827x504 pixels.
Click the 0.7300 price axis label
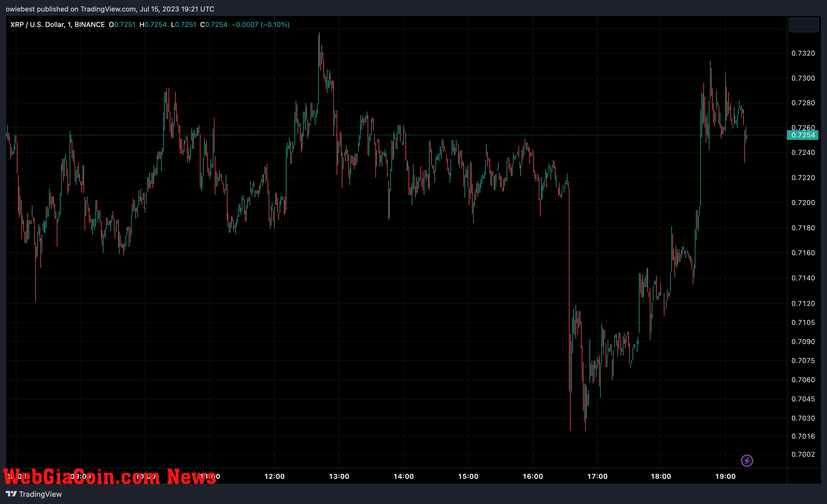(x=803, y=78)
